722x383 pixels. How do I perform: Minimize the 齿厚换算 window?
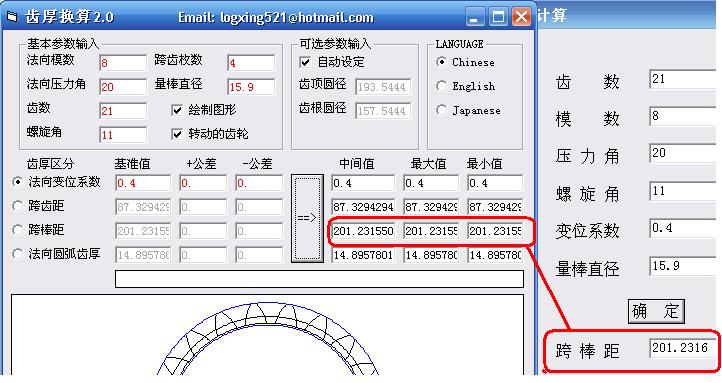pos(475,17)
